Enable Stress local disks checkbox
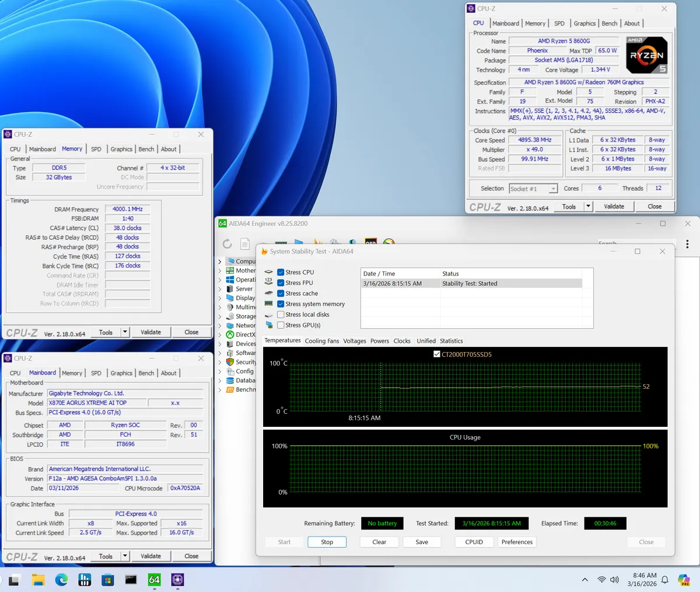 281,315
